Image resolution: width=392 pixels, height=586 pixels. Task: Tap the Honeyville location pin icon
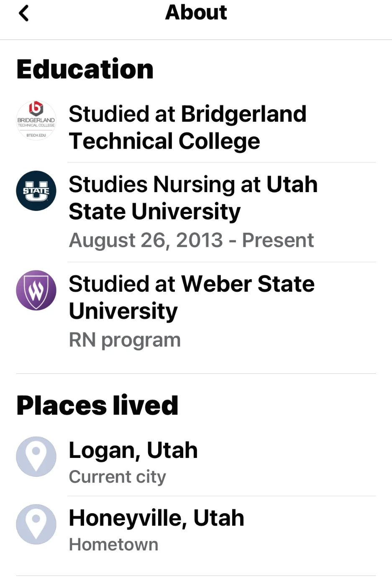36,524
